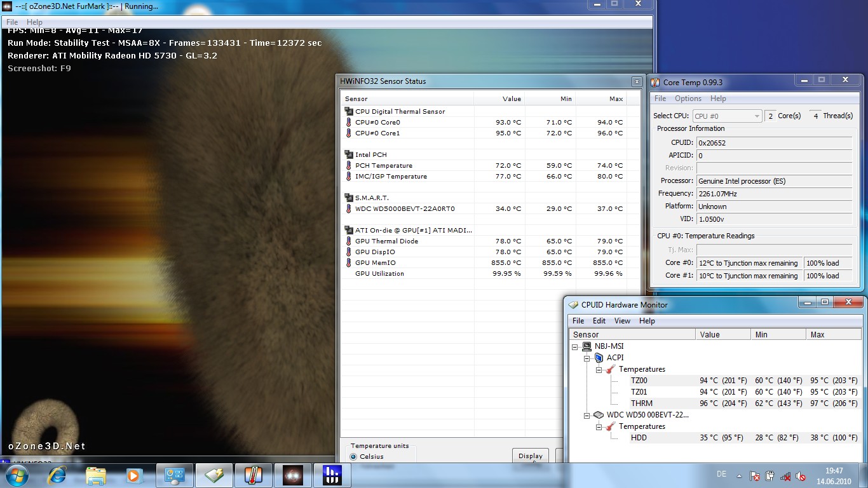Switch to Core Temp thermometer taskbar button
The image size is (868, 488).
[254, 475]
